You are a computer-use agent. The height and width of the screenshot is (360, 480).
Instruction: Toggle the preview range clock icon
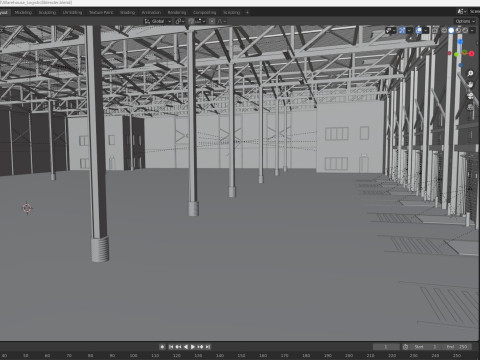tap(405, 347)
